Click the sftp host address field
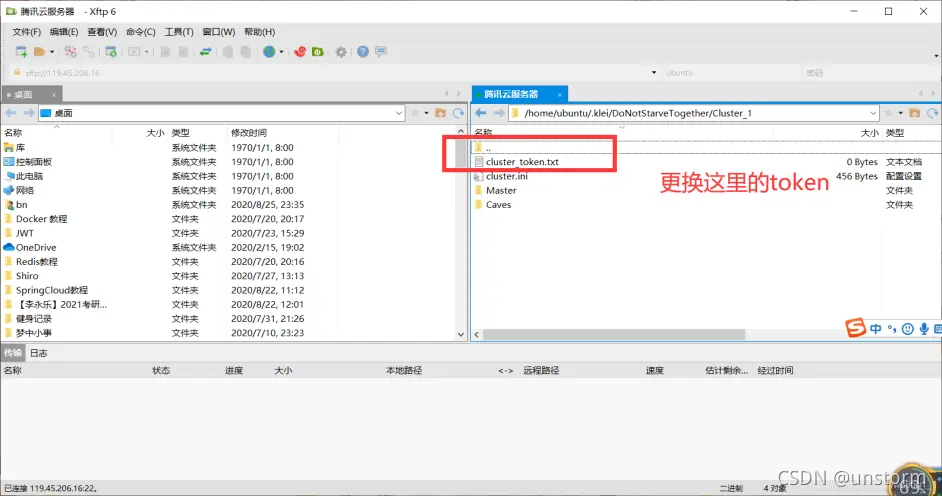This screenshot has width=942, height=496. tap(333, 73)
